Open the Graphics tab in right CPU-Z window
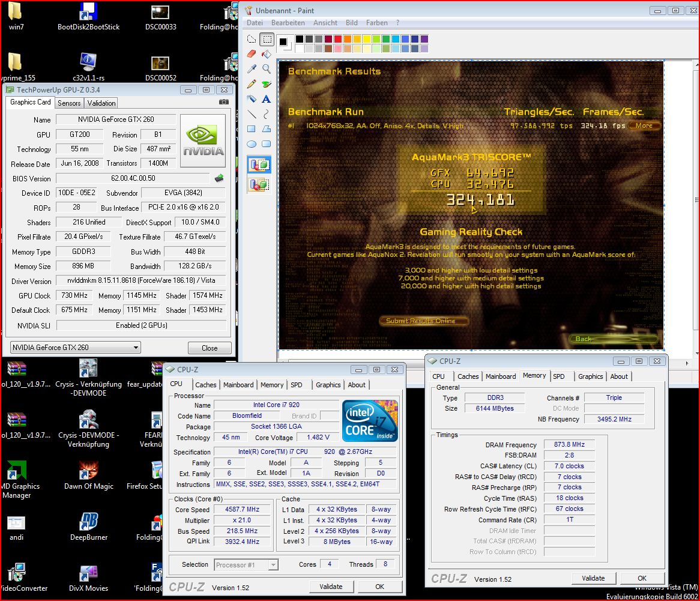 pyautogui.click(x=590, y=376)
